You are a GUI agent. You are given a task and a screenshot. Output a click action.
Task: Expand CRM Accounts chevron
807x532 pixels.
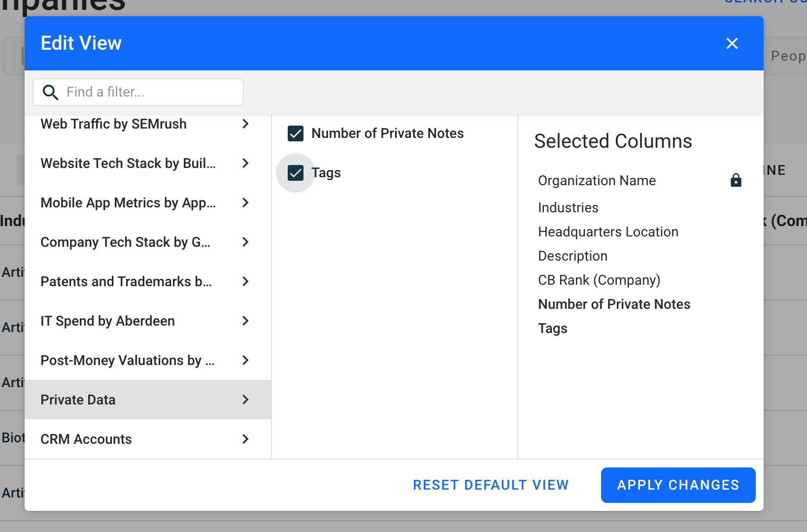click(x=245, y=439)
